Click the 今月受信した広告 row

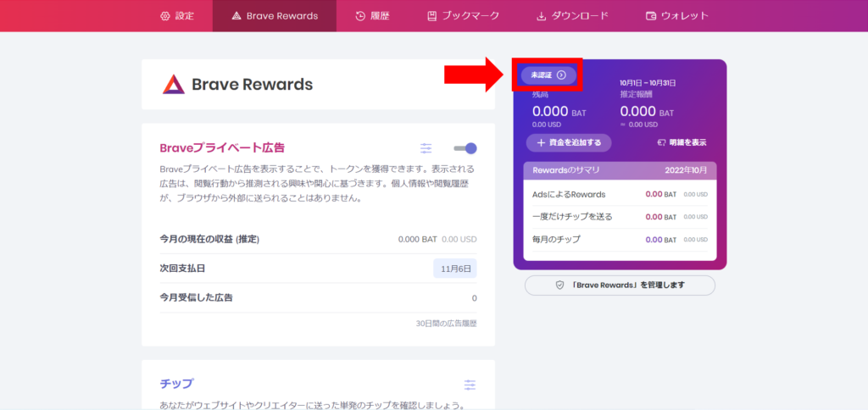318,297
